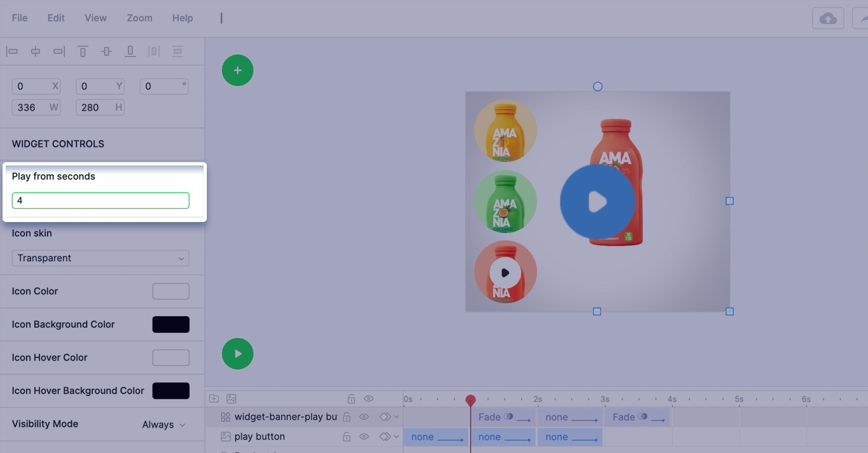Click the distribute vertically icon
The image size is (868, 453).
(178, 52)
